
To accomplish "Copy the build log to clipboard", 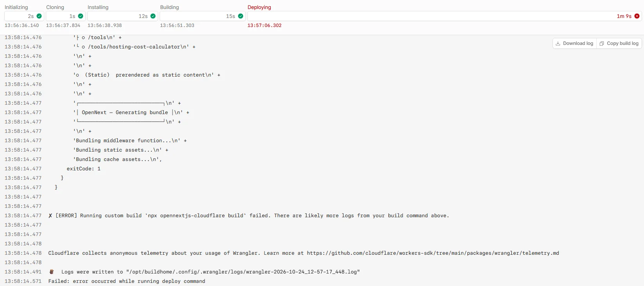I will click(x=619, y=43).
